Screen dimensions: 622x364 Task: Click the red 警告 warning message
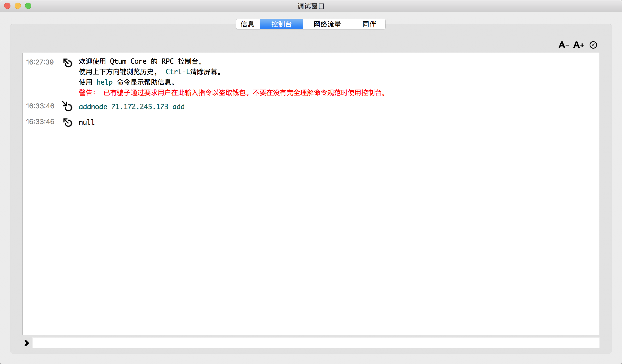point(232,93)
